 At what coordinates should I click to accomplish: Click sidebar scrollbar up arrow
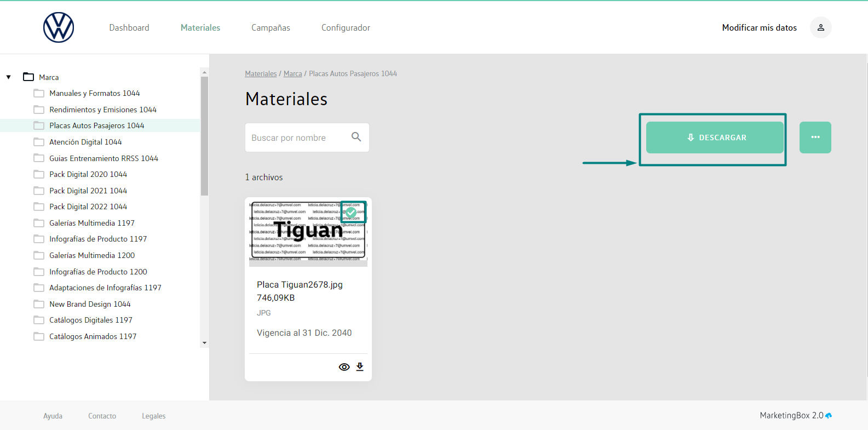(204, 72)
